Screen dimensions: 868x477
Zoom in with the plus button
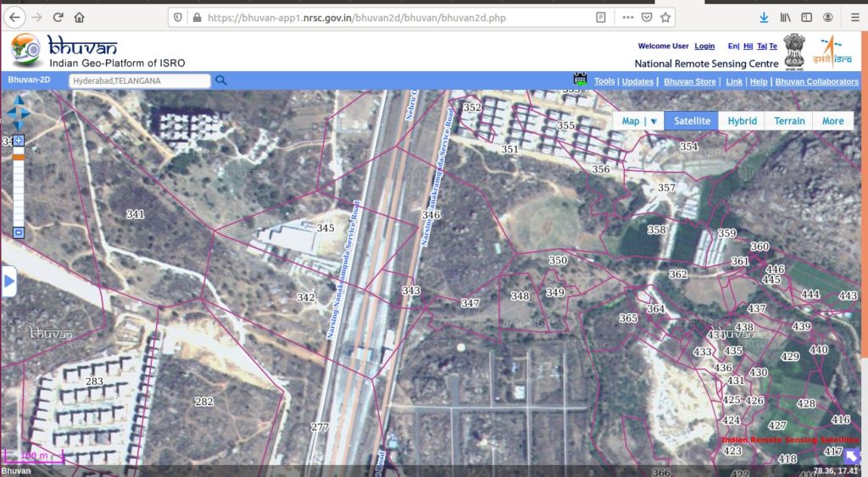[x=19, y=141]
